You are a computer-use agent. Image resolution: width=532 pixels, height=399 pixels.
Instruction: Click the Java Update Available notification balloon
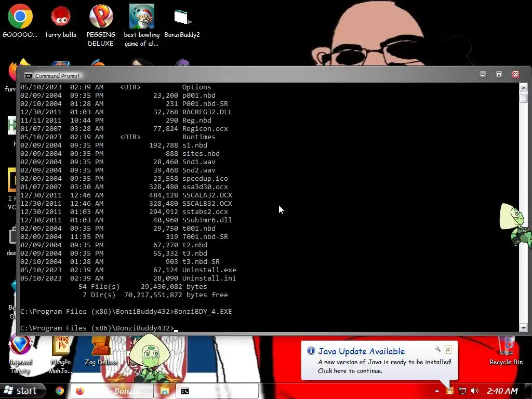pos(379,361)
